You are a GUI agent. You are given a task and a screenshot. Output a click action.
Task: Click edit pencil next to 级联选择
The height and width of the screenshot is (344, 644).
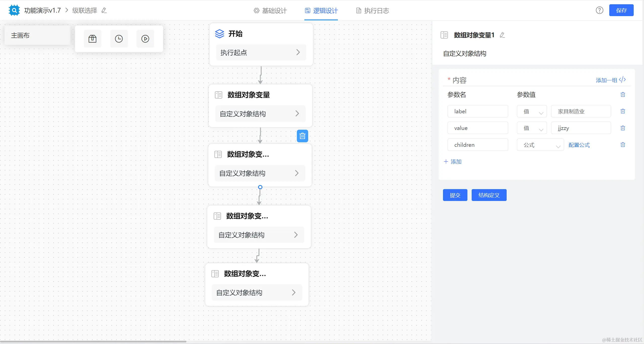[x=104, y=10]
